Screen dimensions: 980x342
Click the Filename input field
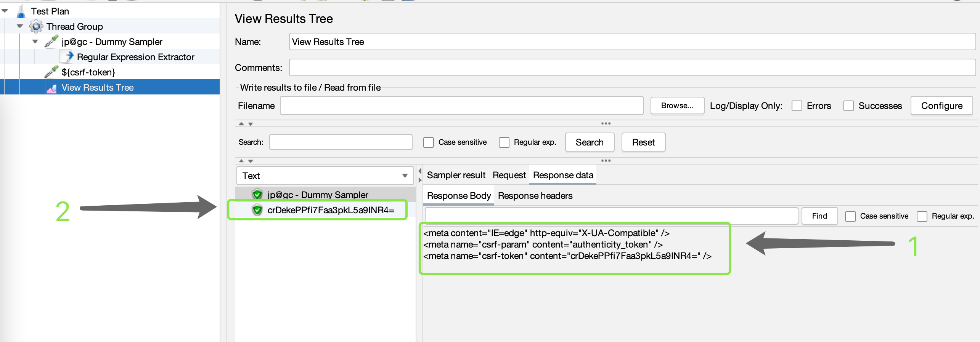click(x=461, y=106)
